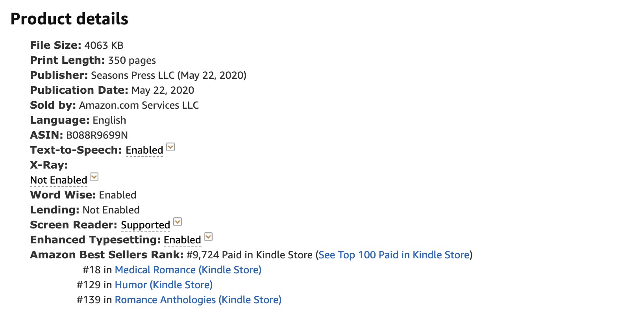This screenshot has height=319, width=644.
Task: Click the ASIN value B088R9699N
Action: pyautogui.click(x=97, y=135)
